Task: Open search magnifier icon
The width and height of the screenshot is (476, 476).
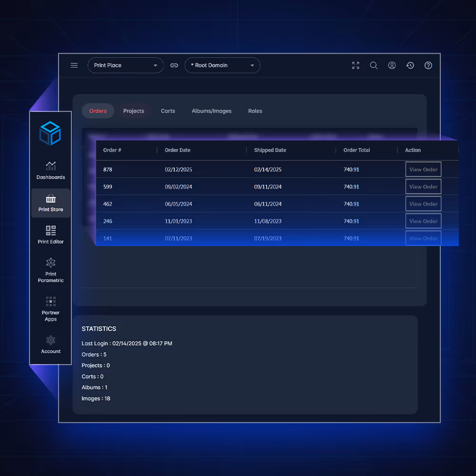Action: coord(374,65)
